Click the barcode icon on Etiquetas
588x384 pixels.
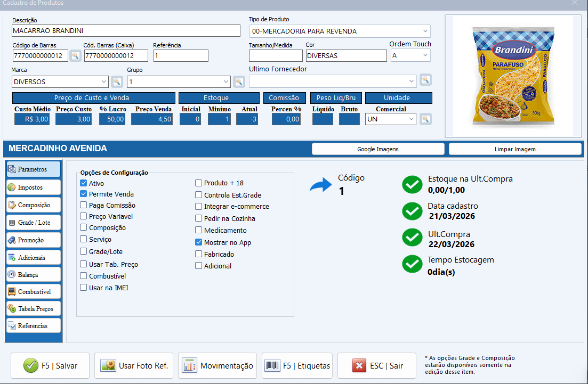coord(272,365)
